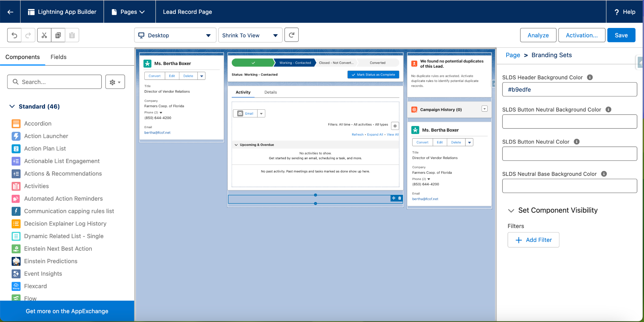Select the Action Plan List component

click(45, 149)
